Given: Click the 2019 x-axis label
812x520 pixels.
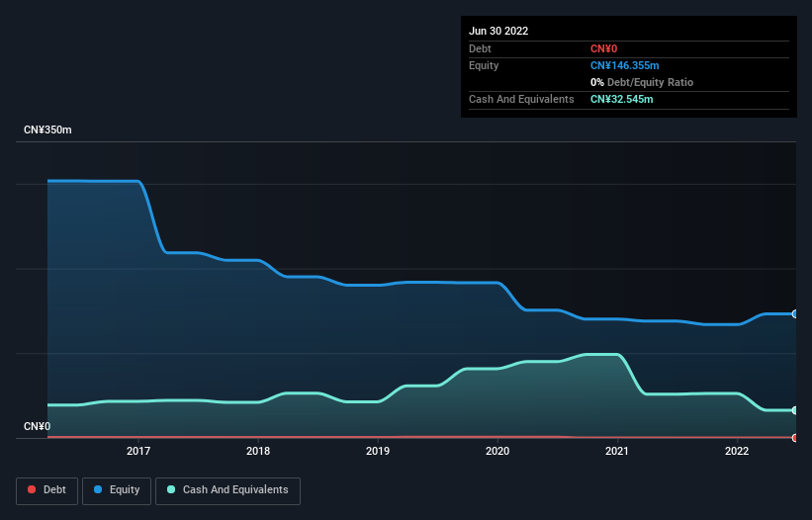Looking at the screenshot, I should coord(378,451).
